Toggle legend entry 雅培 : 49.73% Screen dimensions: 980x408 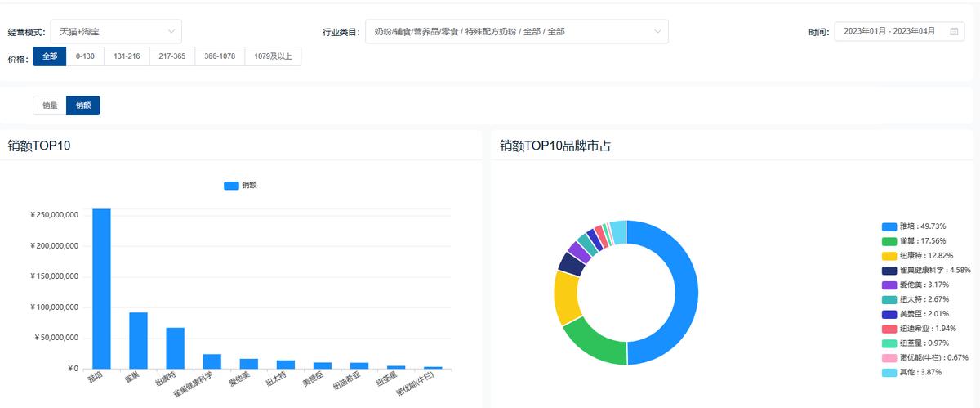(914, 226)
